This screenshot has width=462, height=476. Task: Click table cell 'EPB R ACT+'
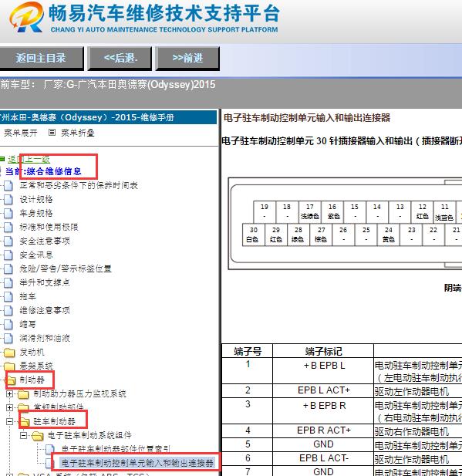pos(324,430)
